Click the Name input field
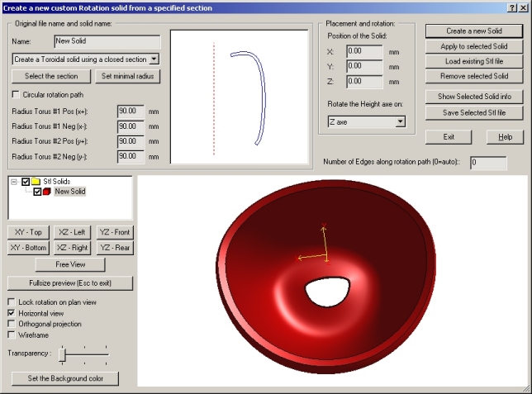The width and height of the screenshot is (532, 394). pyautogui.click(x=107, y=41)
